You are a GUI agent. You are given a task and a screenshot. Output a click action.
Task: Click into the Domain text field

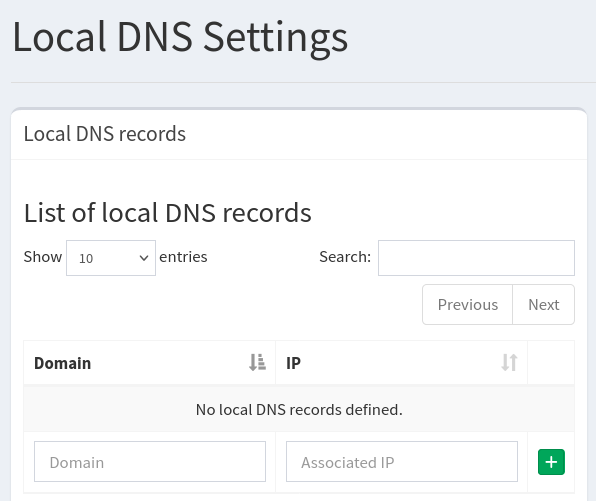click(150, 461)
